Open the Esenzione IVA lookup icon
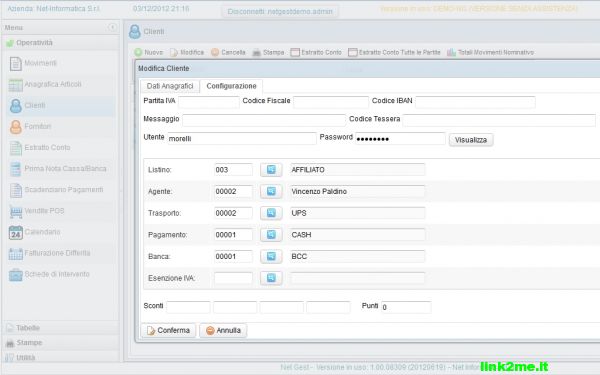This screenshot has width=600, height=375. coord(271,278)
